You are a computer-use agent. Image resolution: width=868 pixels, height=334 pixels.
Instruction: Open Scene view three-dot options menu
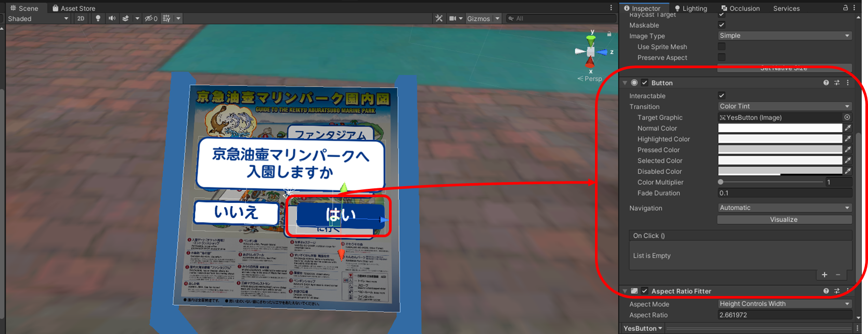tap(611, 8)
